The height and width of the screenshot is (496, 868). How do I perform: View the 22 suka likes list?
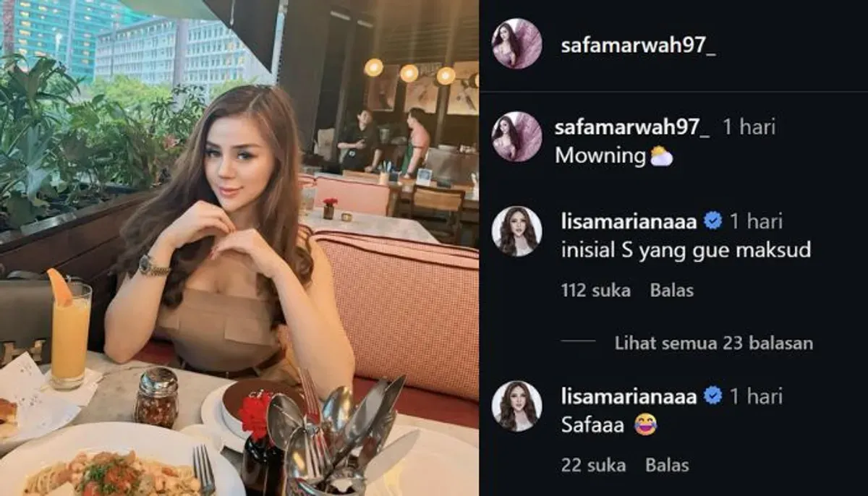click(593, 466)
